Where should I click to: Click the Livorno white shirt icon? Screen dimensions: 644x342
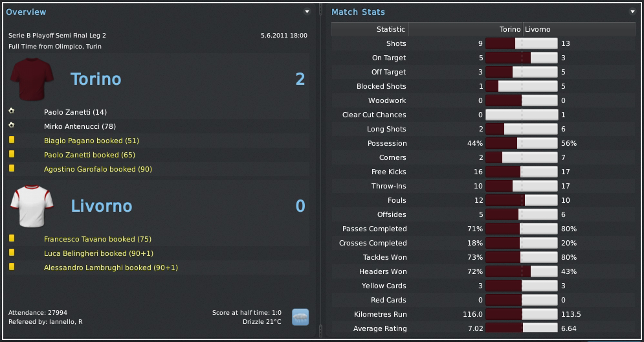tap(30, 206)
